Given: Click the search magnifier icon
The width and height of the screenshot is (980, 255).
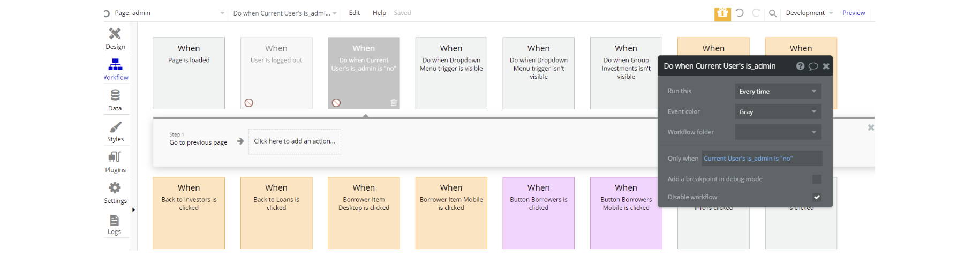Looking at the screenshot, I should [772, 13].
